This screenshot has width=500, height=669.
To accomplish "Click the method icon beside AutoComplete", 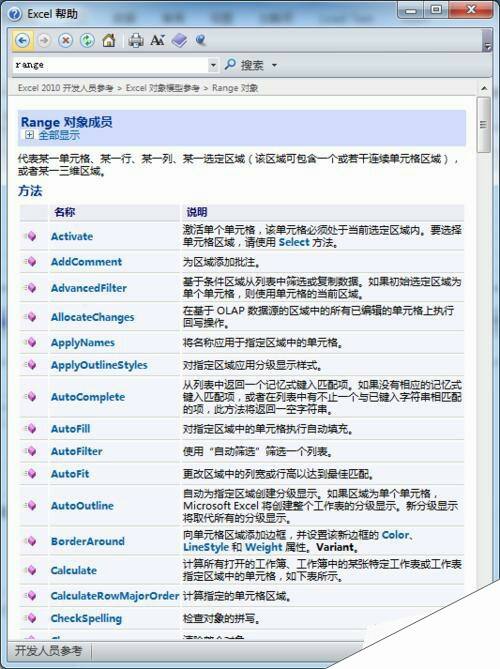I will (x=30, y=397).
